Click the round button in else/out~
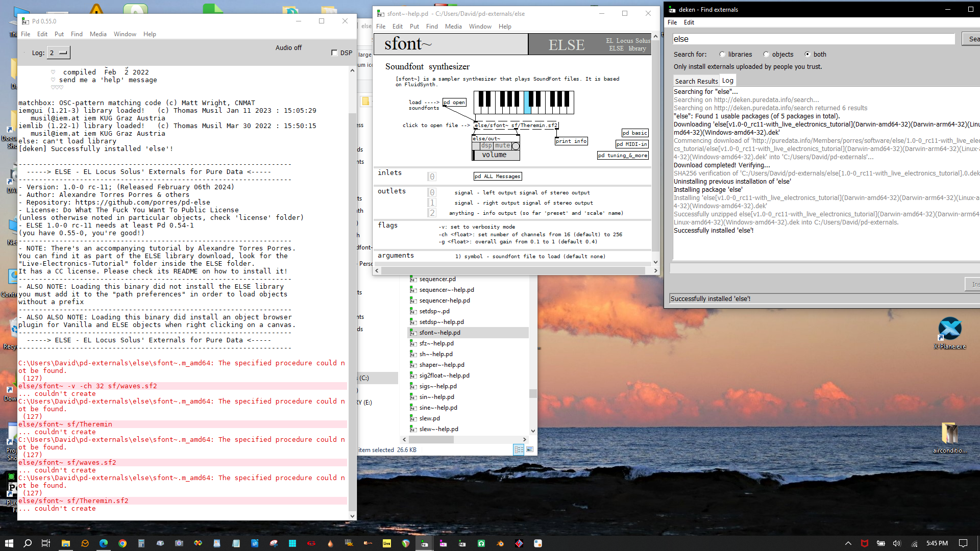 (x=516, y=146)
